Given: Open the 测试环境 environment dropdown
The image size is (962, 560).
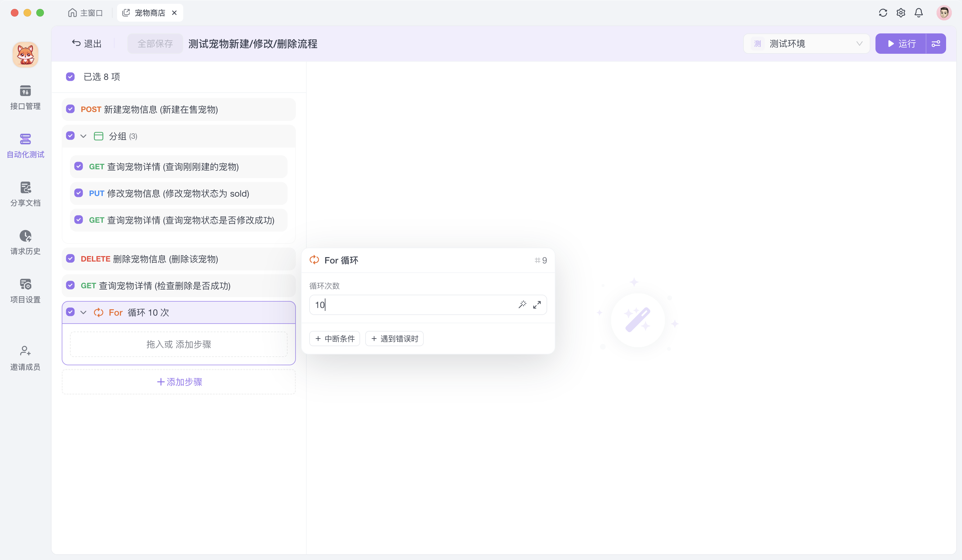Looking at the screenshot, I should click(x=806, y=44).
